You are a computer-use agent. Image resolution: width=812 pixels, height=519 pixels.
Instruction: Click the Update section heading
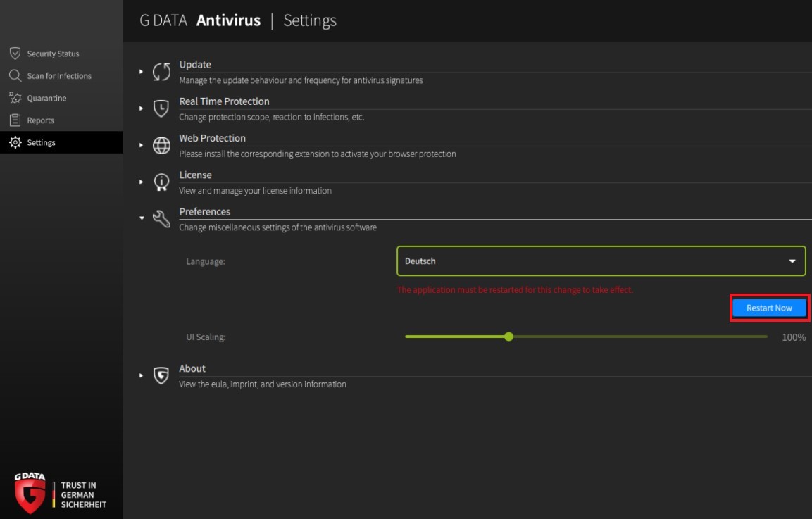[195, 65]
